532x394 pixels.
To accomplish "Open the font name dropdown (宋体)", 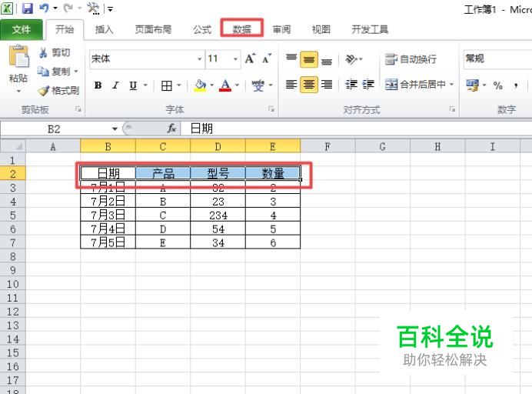I will (x=200, y=59).
